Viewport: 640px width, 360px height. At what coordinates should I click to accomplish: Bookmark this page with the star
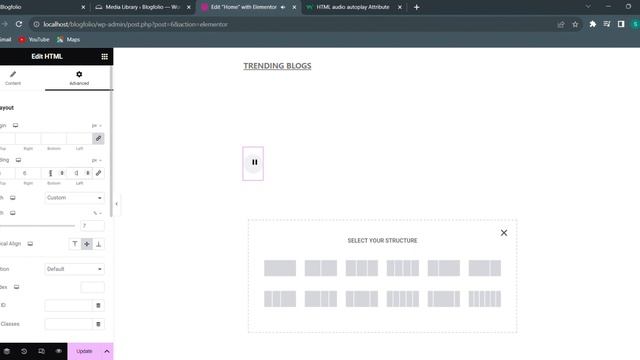click(x=575, y=24)
